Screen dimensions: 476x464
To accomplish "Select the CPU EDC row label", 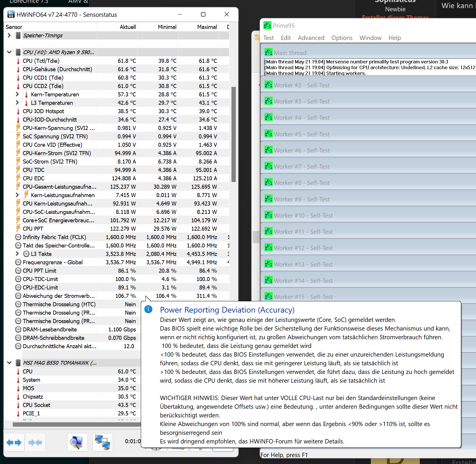I will (34, 178).
